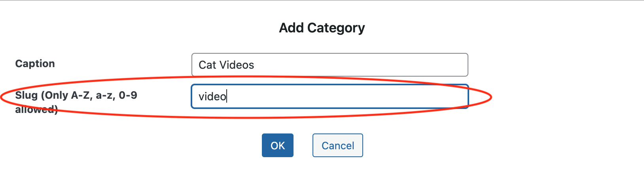Click the word "Add" in the heading
The image size is (644, 169).
[x=292, y=28]
